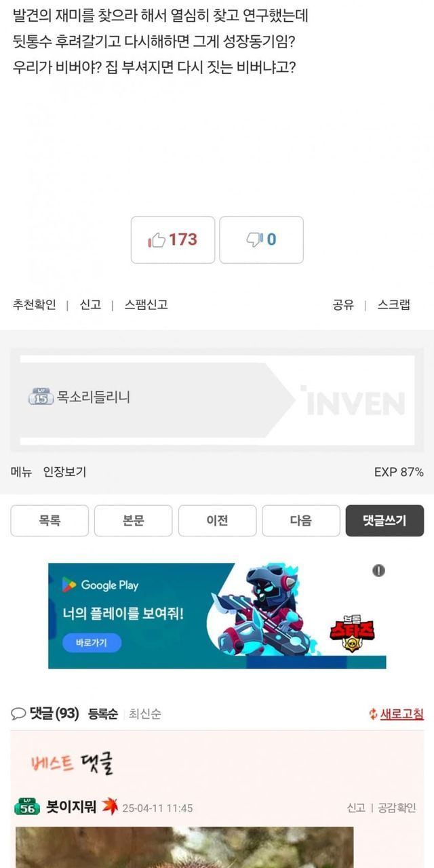Click the level 15 badge by 목소리들리니

tap(41, 397)
